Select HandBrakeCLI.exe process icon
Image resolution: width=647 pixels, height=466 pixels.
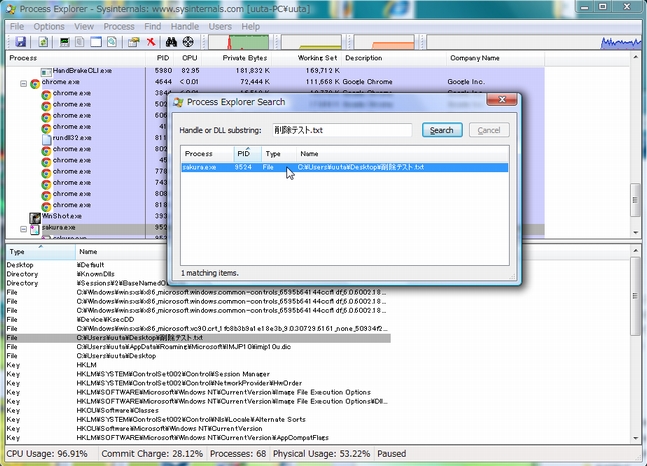[x=46, y=72]
